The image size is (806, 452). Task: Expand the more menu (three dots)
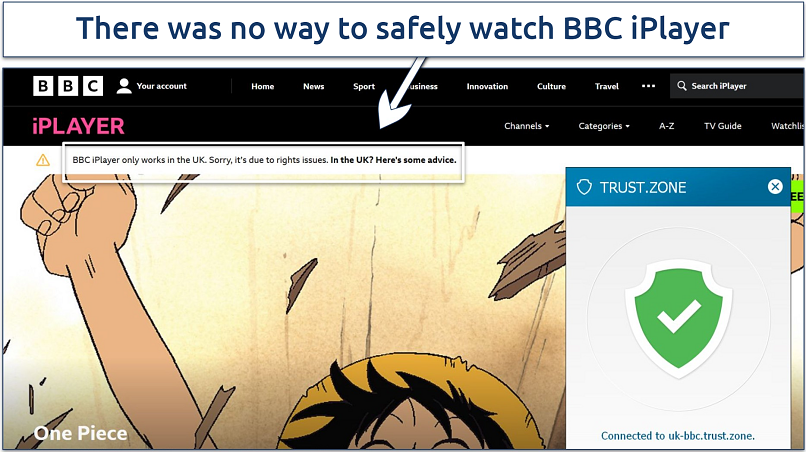(x=649, y=86)
